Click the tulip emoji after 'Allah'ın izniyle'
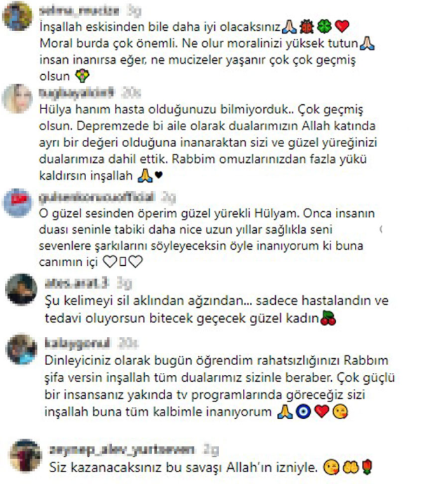Image resolution: width=448 pixels, height=496 pixels. [x=367, y=467]
